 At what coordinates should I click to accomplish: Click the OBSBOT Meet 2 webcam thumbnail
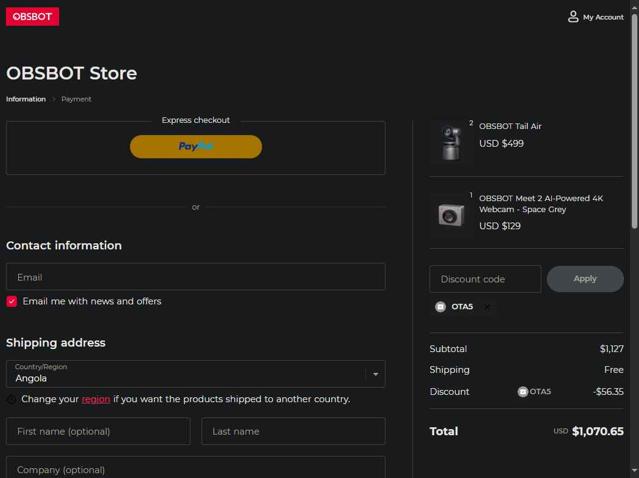(451, 214)
